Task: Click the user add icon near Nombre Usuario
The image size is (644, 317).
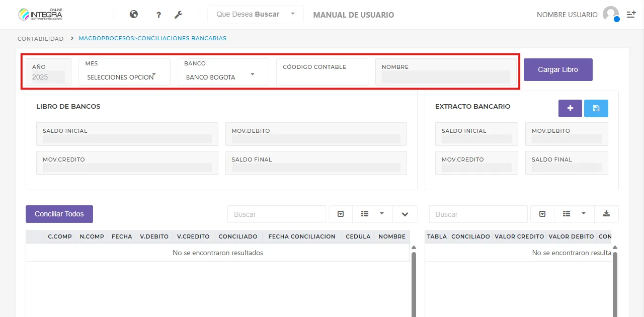Action: pyautogui.click(x=630, y=14)
